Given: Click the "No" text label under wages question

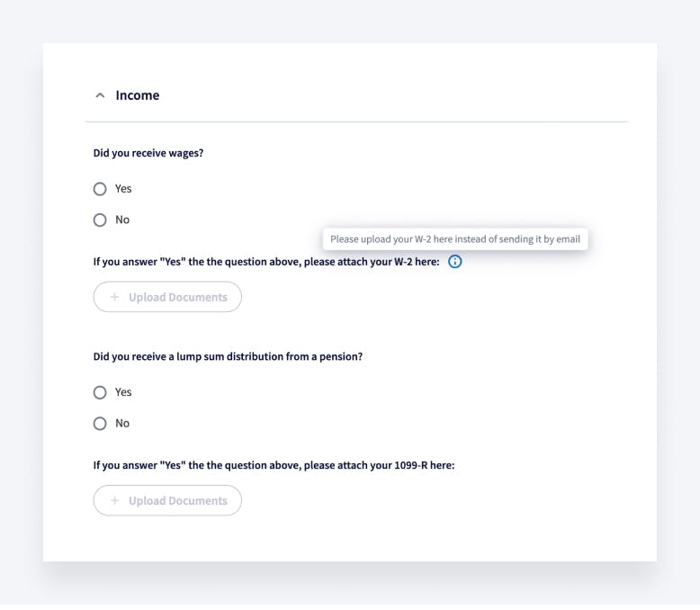Looking at the screenshot, I should click(122, 220).
